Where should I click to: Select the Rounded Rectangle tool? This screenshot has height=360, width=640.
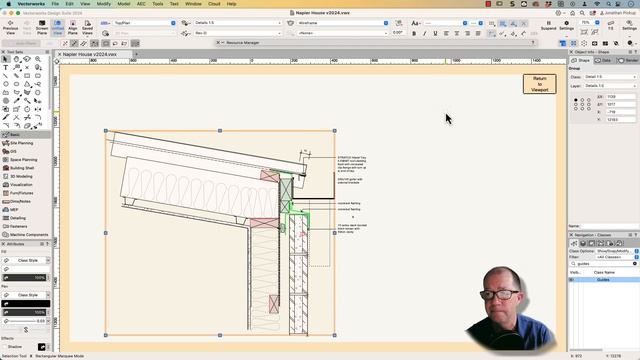(x=38, y=76)
